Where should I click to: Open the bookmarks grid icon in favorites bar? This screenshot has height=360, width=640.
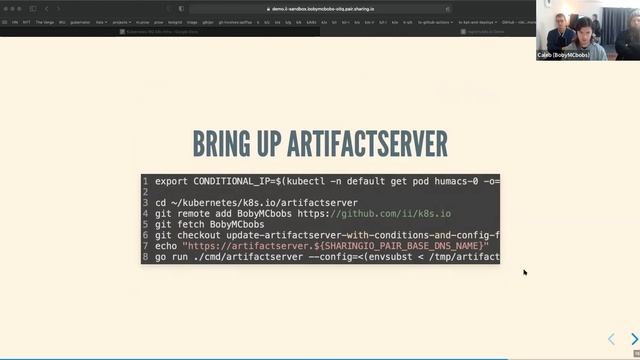coord(4,22)
